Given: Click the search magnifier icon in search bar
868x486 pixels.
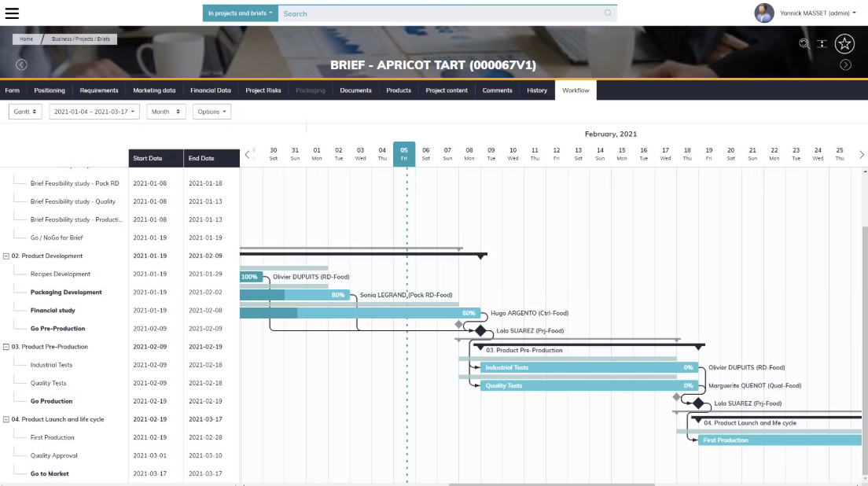Looking at the screenshot, I should click(608, 13).
